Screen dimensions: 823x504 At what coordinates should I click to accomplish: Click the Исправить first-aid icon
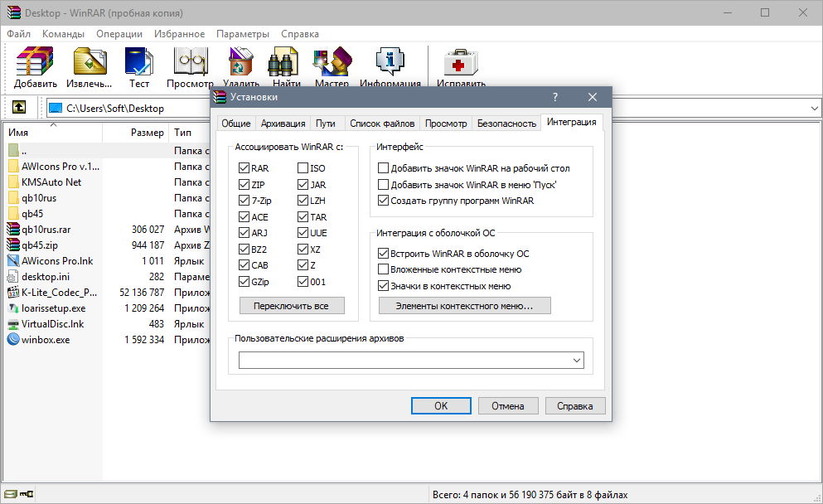(x=461, y=61)
